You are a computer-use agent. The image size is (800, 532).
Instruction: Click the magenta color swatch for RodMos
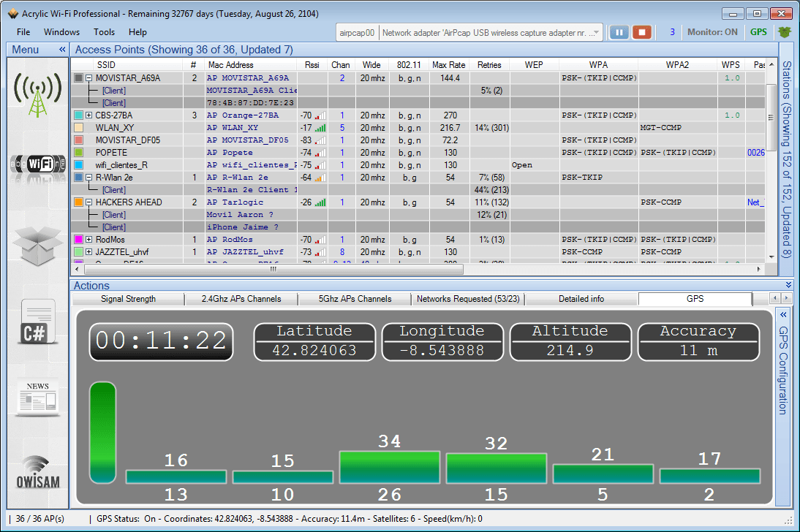[x=78, y=240]
